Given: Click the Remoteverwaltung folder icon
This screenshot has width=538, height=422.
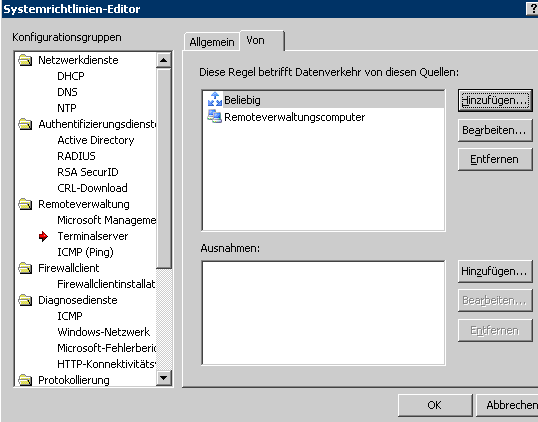Looking at the screenshot, I should coord(25,204).
